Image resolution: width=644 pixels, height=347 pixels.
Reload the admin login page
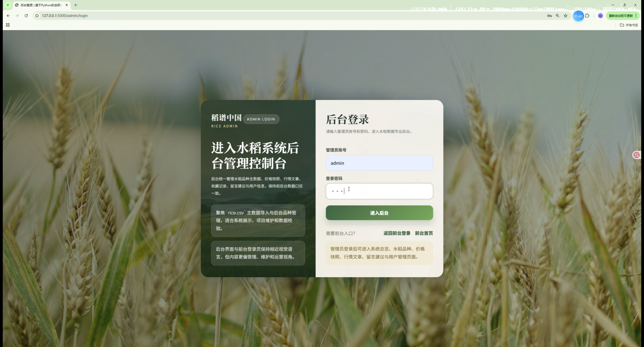click(26, 16)
